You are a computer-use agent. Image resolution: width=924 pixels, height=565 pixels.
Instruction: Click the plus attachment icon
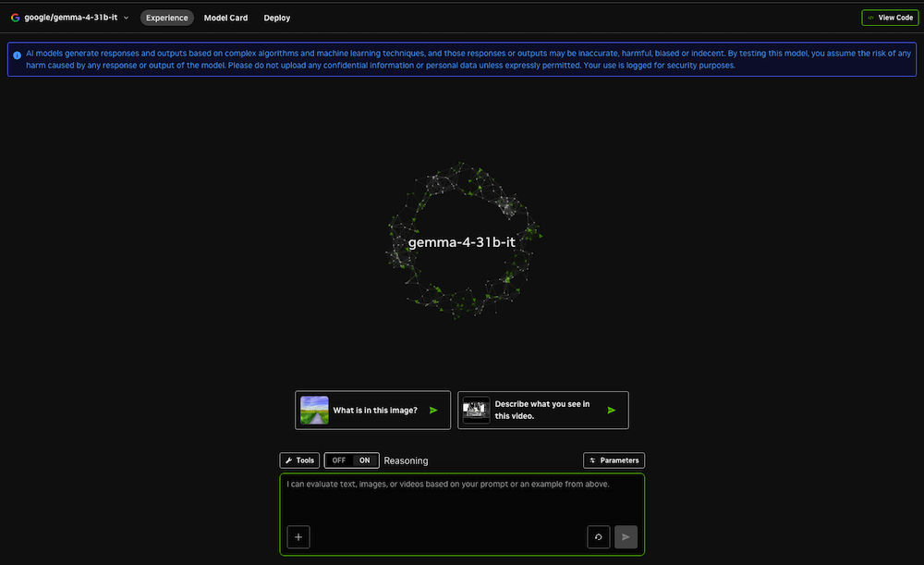(298, 537)
